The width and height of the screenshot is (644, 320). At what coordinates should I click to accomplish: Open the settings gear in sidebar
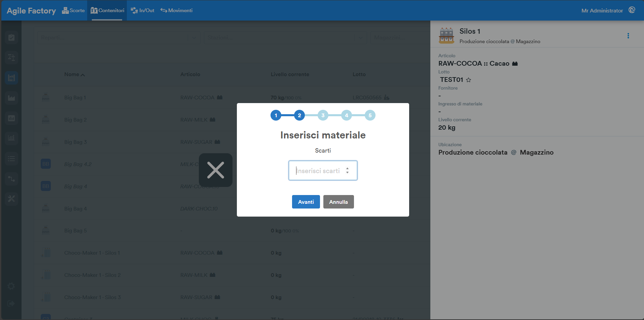[11, 286]
